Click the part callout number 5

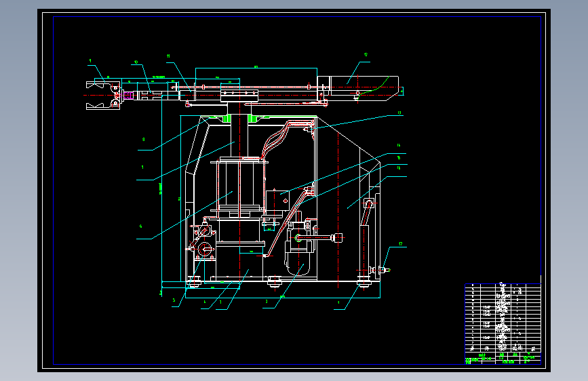[174, 300]
